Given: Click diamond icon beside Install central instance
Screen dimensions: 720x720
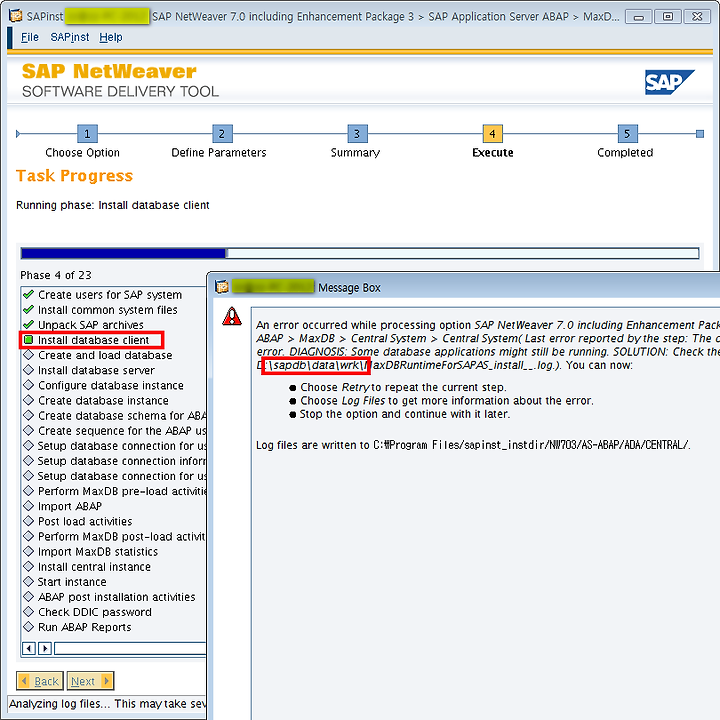Looking at the screenshot, I should pos(28,566).
